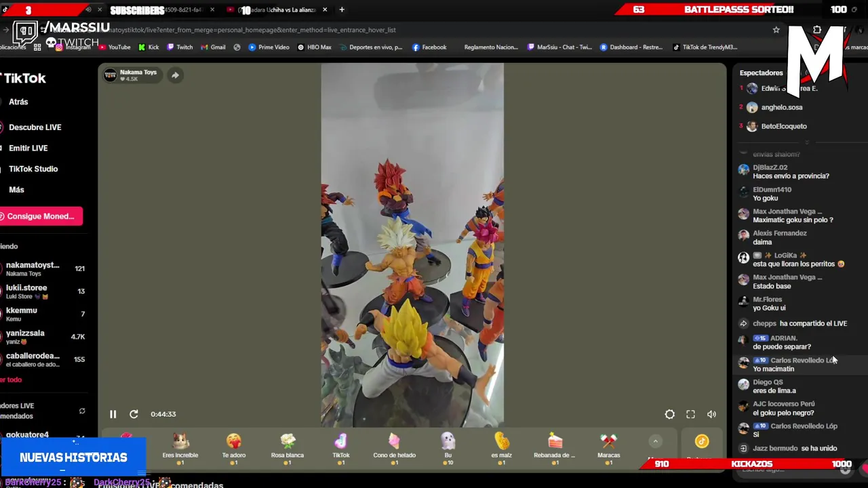The height and width of the screenshot is (488, 868).
Task: Open the Más menu
Action: point(16,190)
